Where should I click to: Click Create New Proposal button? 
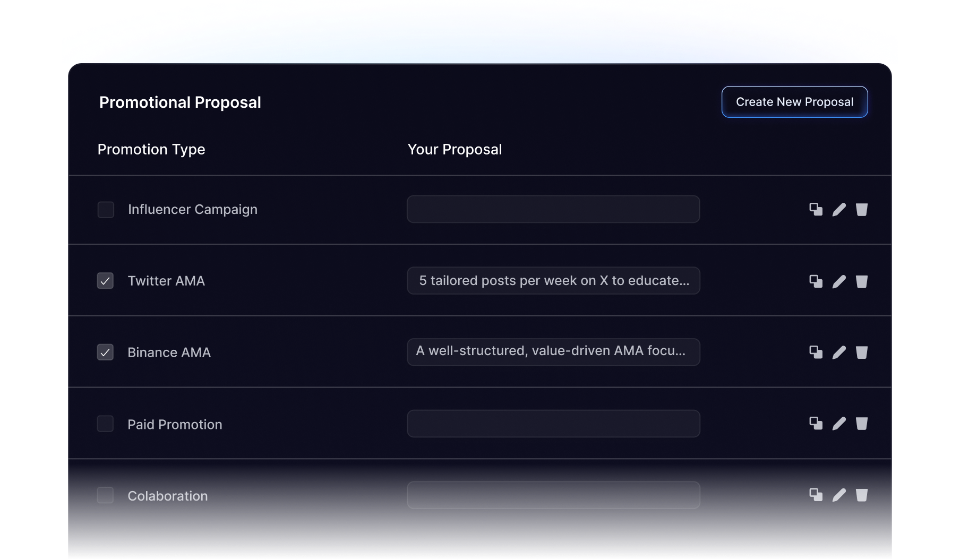click(x=794, y=102)
